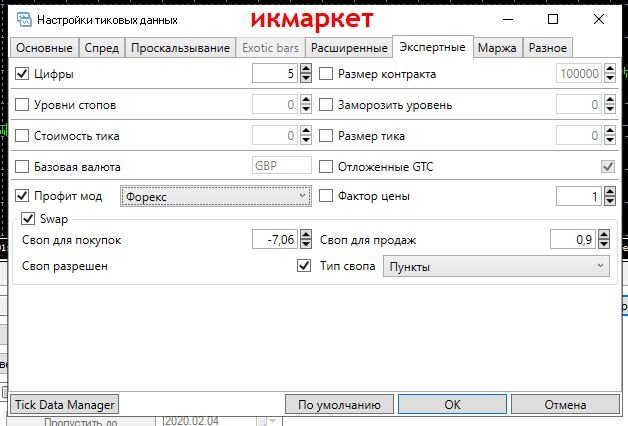Click the По умолчанию button
This screenshot has height=426, width=628.
[x=339, y=404]
